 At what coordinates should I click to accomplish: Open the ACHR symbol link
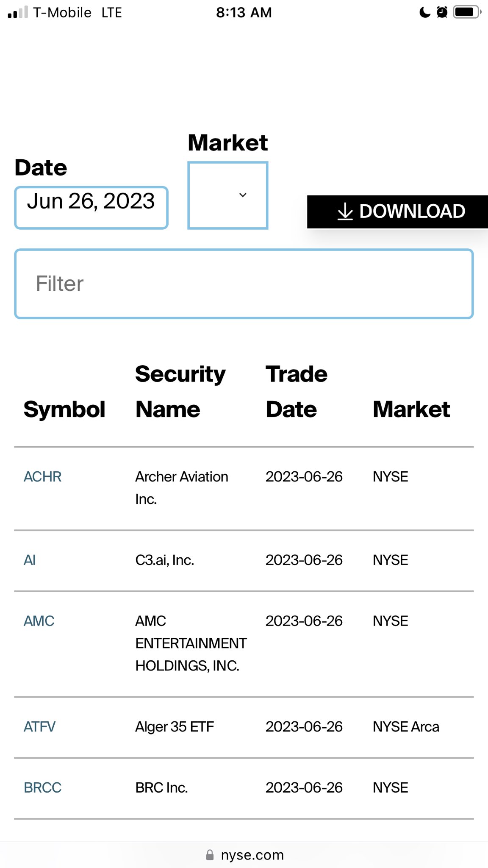click(42, 477)
